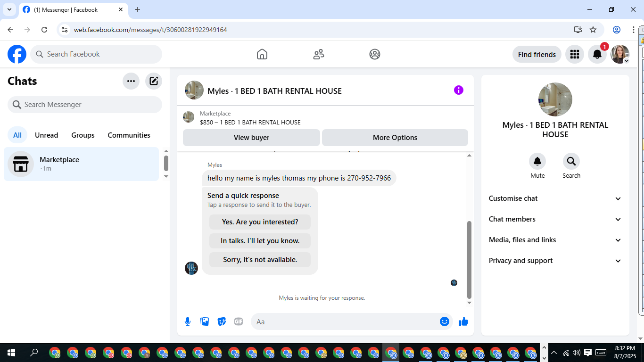
Task: Open the Facebook menu grid icon
Action: [x=574, y=54]
